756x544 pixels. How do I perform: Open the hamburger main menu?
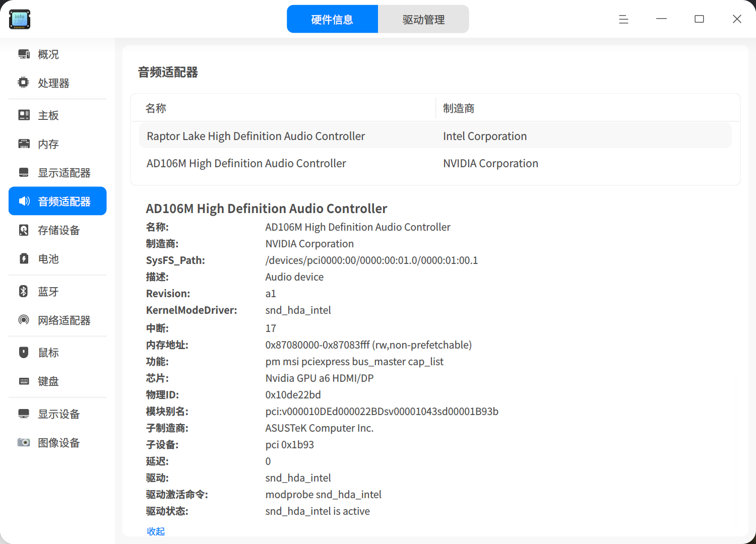(623, 19)
